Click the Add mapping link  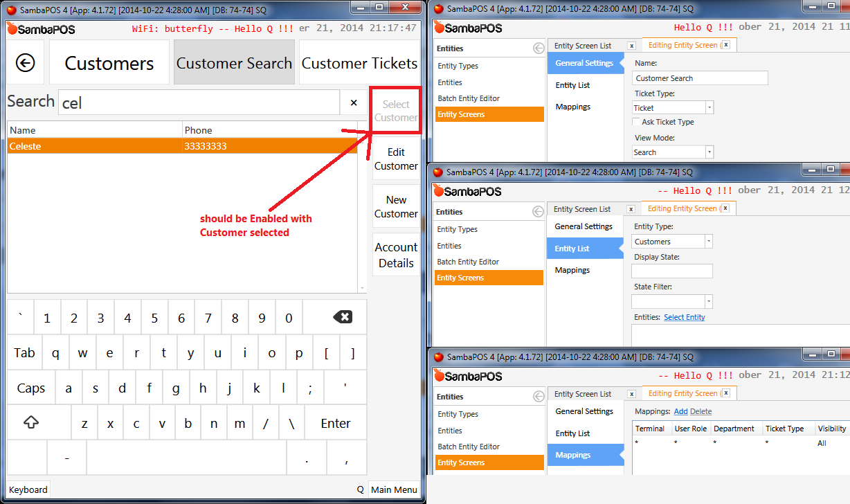(x=681, y=411)
